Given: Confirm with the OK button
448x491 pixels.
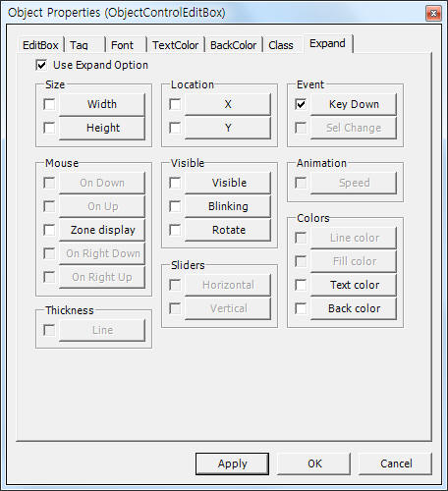Looking at the screenshot, I should 314,464.
